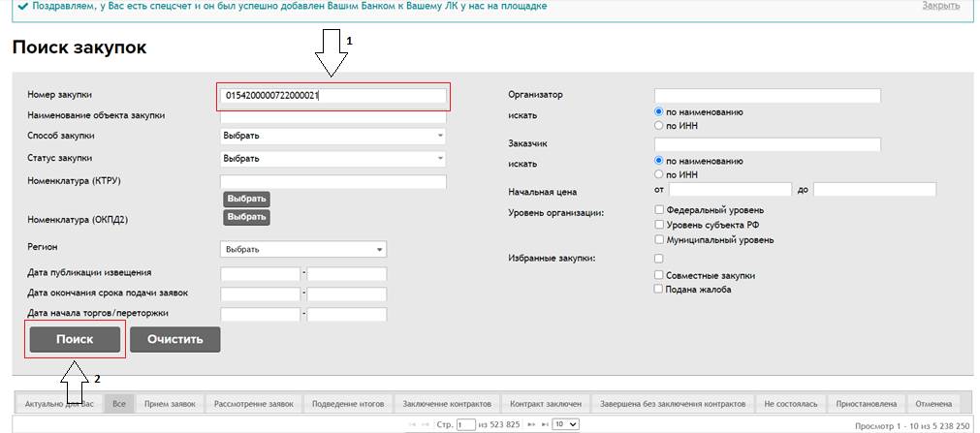Switch to the Прием заявок tab

point(169,403)
